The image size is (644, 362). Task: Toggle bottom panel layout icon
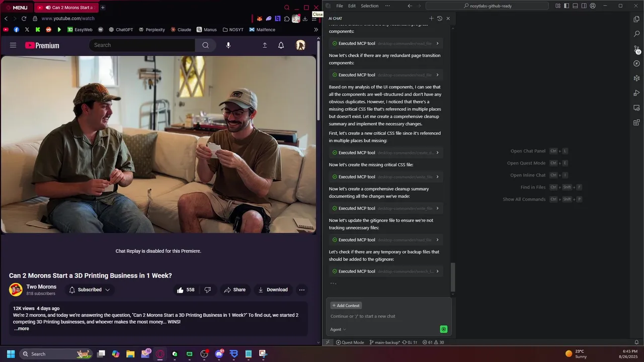coord(575,6)
